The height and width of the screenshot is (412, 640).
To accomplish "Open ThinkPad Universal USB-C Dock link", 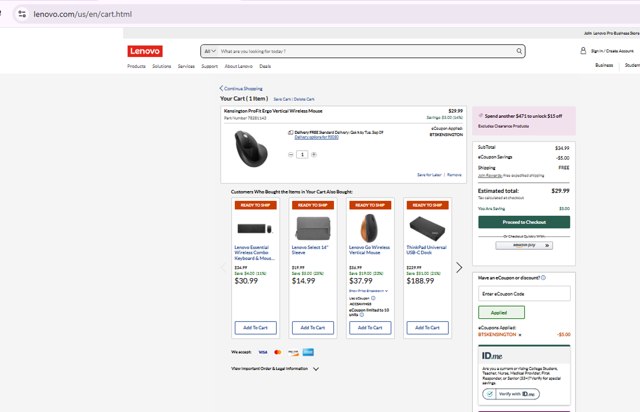I will (x=427, y=250).
